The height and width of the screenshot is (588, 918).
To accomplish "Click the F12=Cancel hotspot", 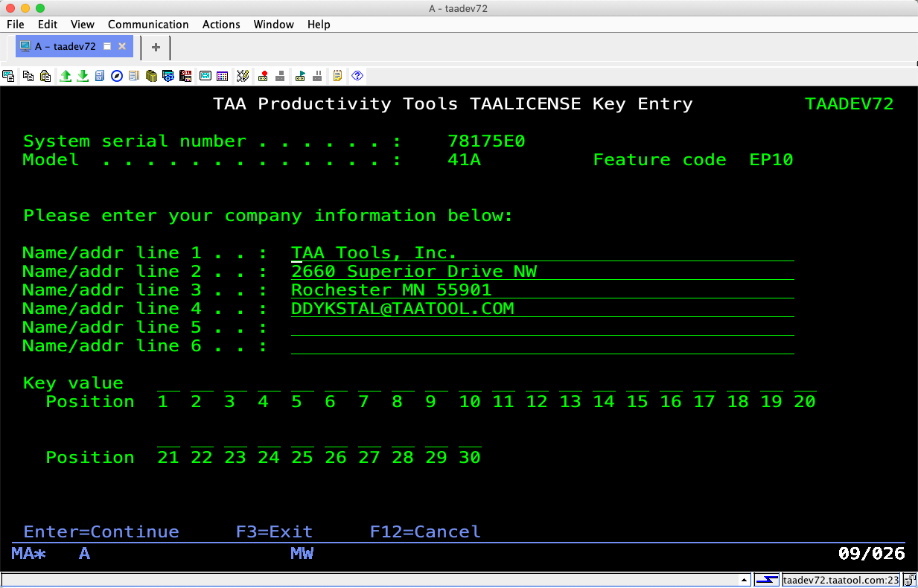I will click(425, 531).
